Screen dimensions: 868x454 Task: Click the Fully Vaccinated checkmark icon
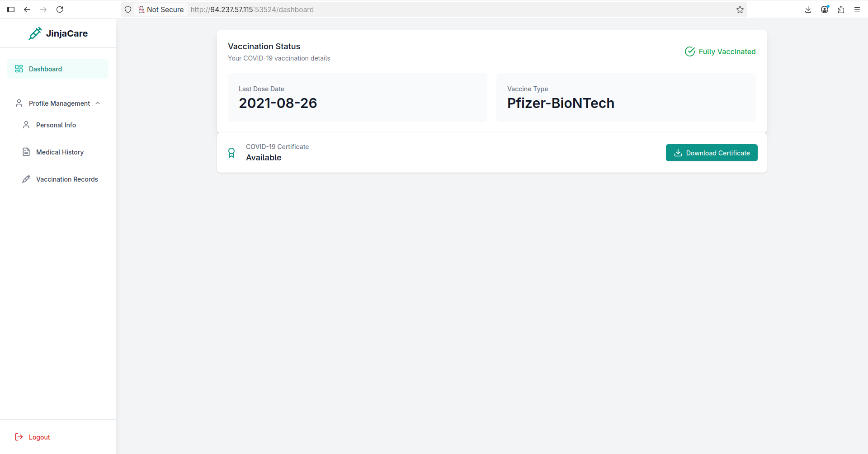tap(690, 51)
